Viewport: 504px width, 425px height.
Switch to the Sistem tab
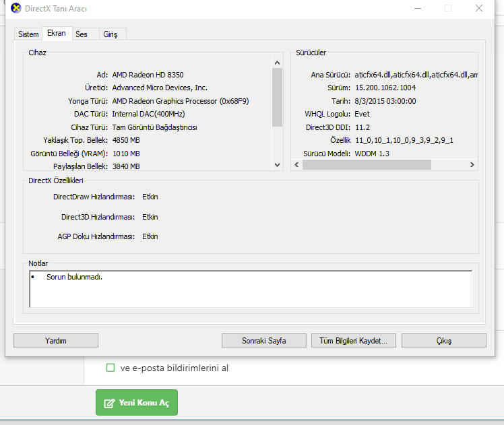[x=28, y=34]
